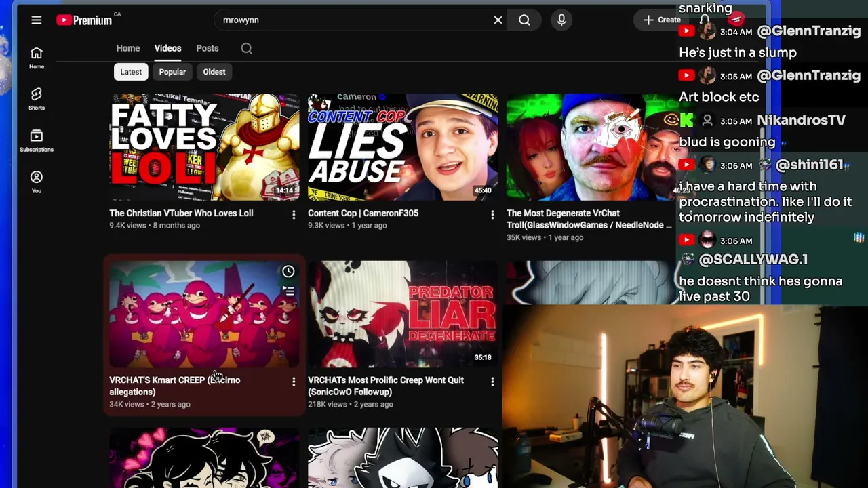Click the text 35K views • 1 year ago
Screen dimensions: 868x488
point(545,237)
